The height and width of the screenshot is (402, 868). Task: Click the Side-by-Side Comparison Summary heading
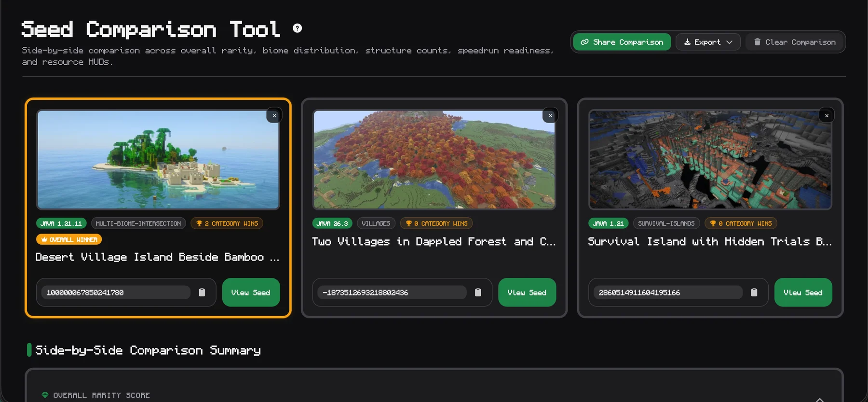click(148, 350)
